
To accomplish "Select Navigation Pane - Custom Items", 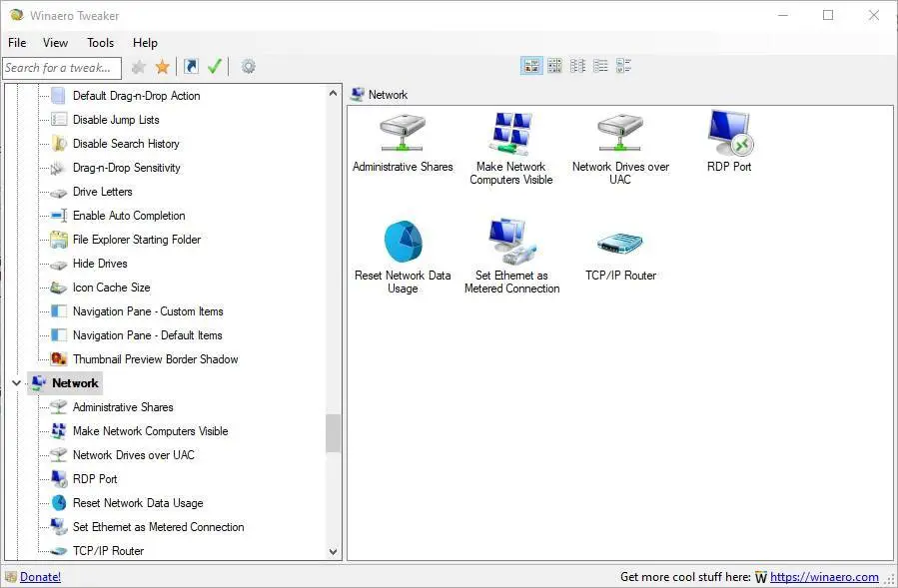I will tap(148, 311).
